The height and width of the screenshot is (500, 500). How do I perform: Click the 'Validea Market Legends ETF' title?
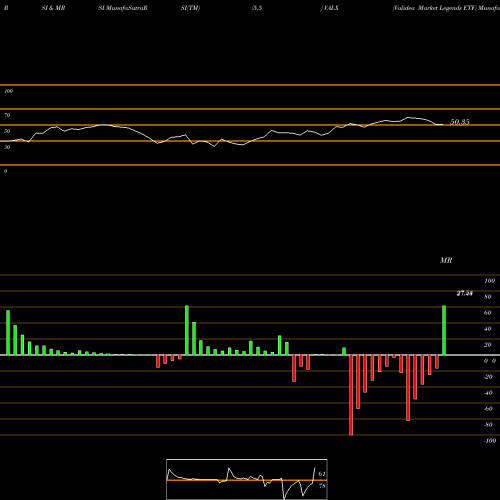point(434,8)
